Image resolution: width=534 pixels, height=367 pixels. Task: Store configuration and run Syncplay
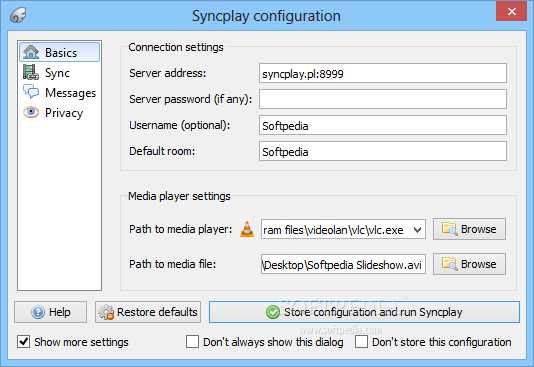click(x=364, y=312)
